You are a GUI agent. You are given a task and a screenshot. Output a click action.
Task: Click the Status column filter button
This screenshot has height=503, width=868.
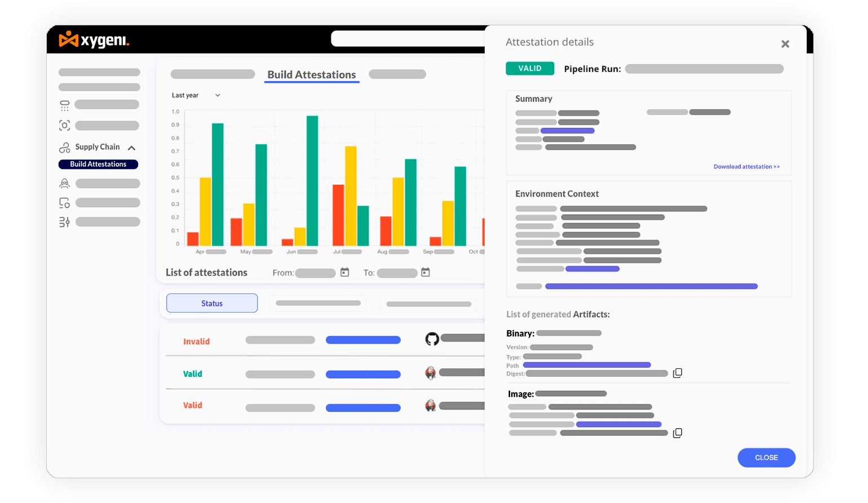(212, 303)
